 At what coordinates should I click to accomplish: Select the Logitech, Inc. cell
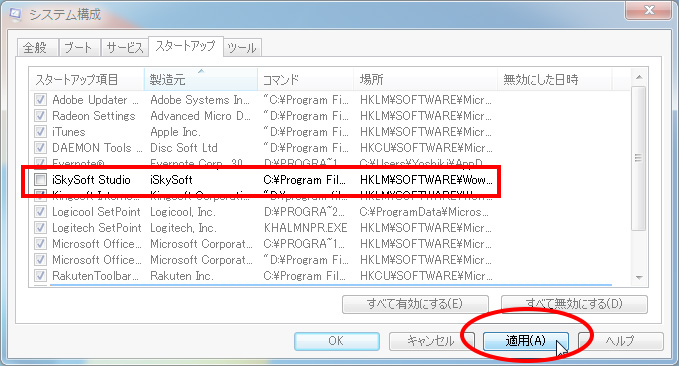point(183,228)
